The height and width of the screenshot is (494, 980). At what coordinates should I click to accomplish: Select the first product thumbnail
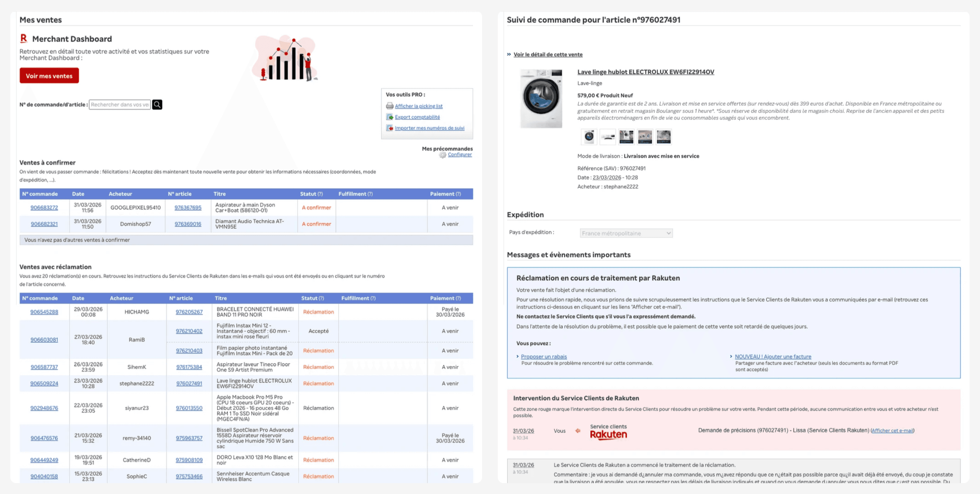[589, 136]
